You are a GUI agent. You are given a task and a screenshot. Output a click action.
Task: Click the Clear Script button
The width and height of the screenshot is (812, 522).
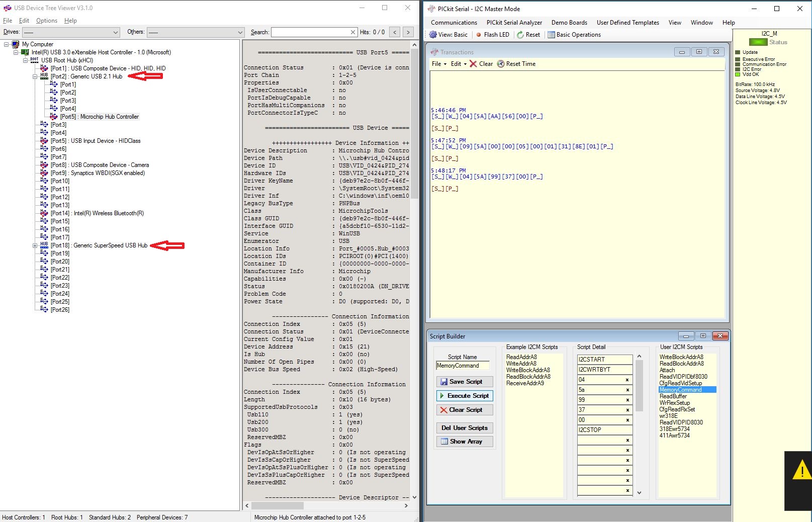pyautogui.click(x=465, y=410)
